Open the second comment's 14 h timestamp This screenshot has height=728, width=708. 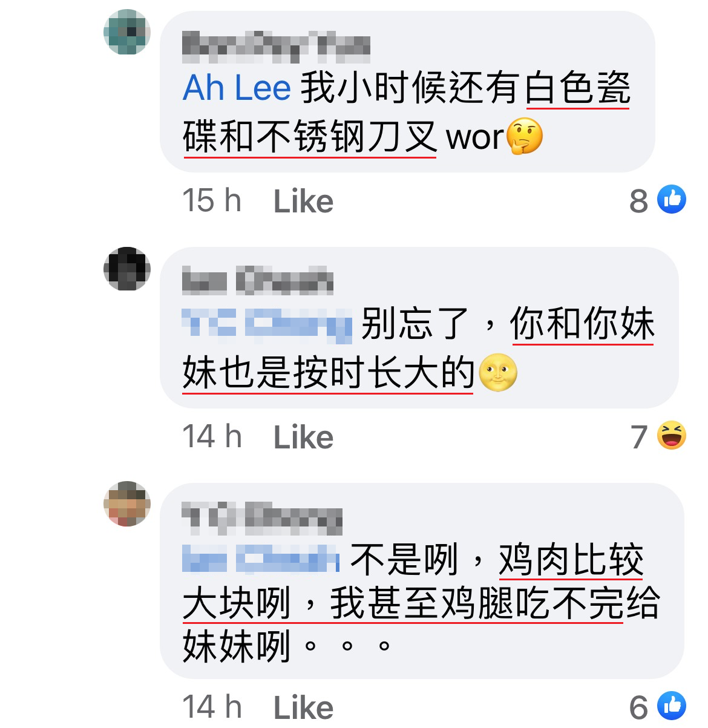coord(212,437)
